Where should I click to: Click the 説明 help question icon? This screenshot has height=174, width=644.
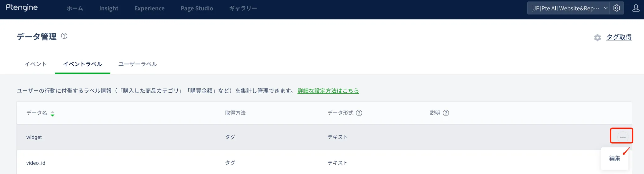(x=446, y=113)
